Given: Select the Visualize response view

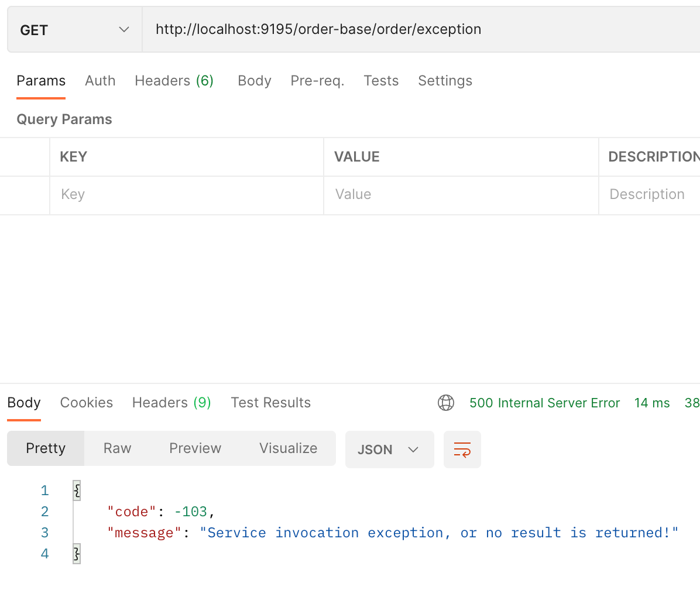Looking at the screenshot, I should 289,448.
